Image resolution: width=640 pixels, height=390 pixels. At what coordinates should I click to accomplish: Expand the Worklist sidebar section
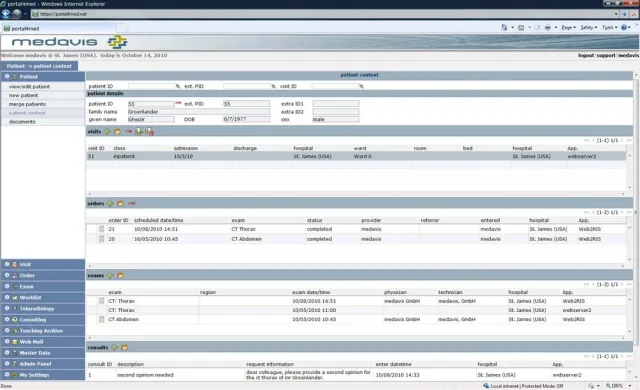coord(43,297)
